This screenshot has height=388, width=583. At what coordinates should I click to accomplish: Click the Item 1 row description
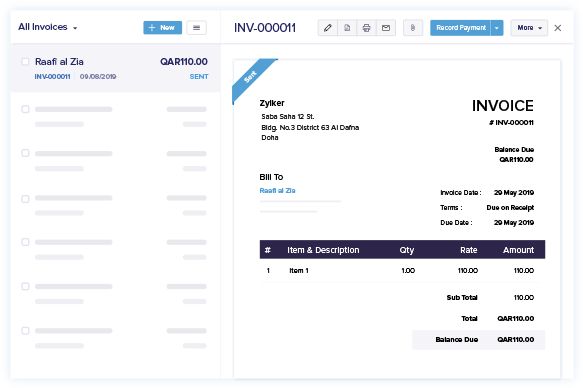(299, 271)
